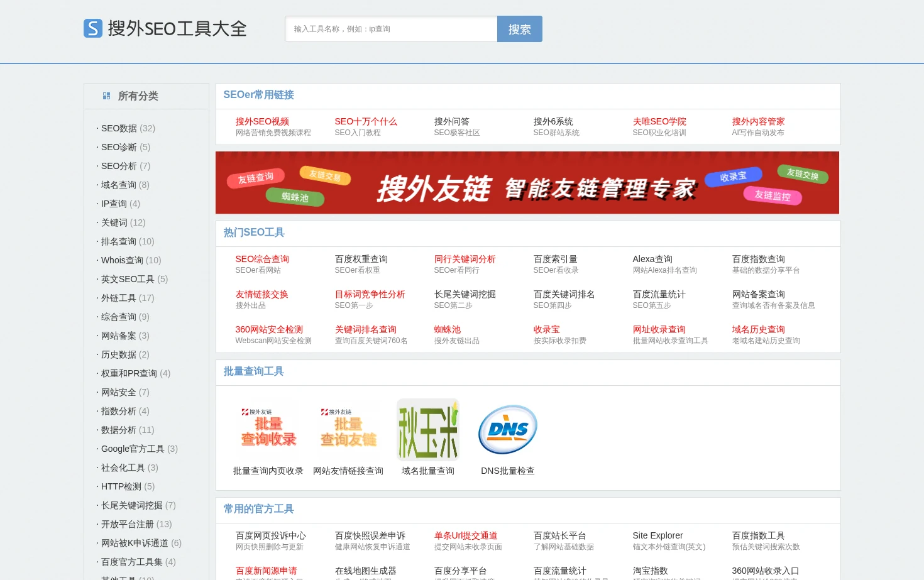Open the 百度站长平台 link

(x=560, y=535)
